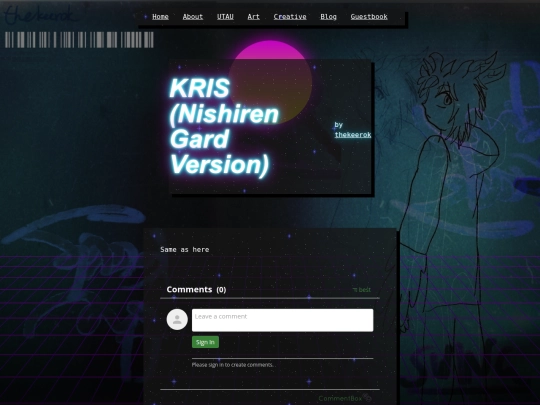Screen dimensions: 540x405
Task: Open the CommentBox branding link
Action: tap(345, 398)
